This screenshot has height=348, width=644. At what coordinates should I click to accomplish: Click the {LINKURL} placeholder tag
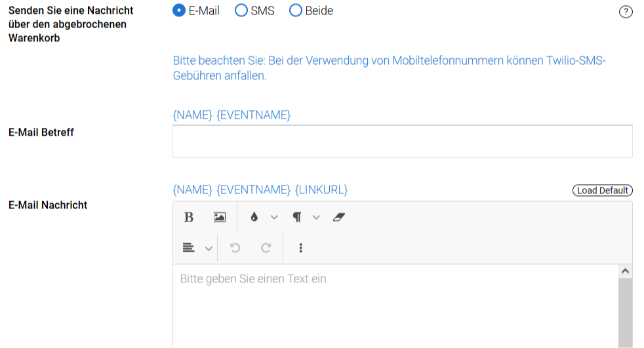321,189
